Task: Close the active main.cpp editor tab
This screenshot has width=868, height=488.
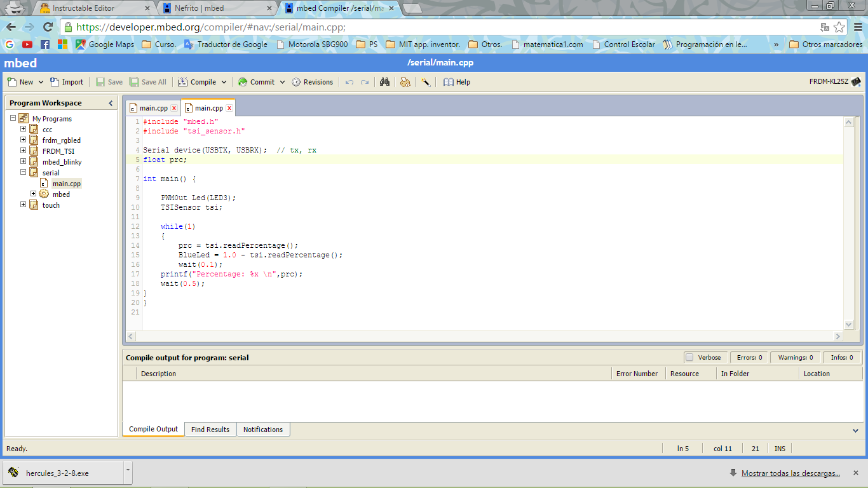Action: click(229, 108)
